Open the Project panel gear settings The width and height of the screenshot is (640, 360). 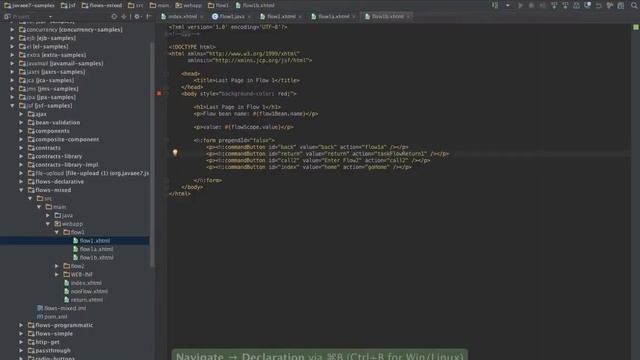137,16
